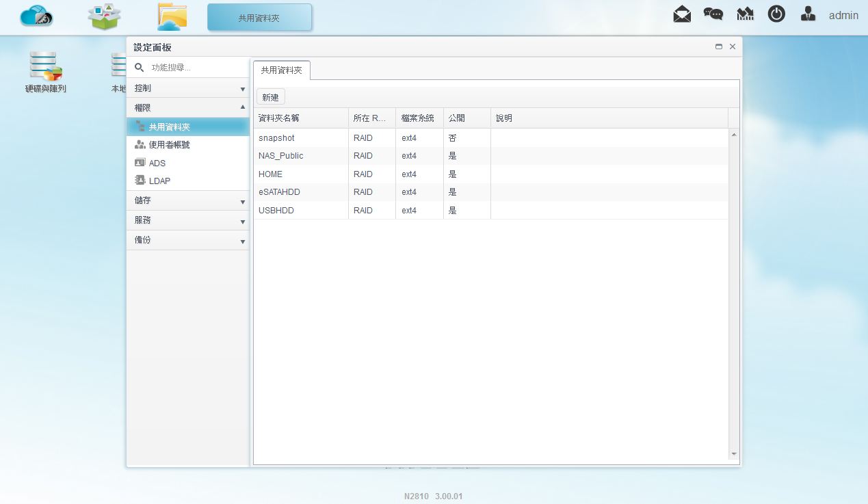The width and height of the screenshot is (868, 504).
Task: Sort by the 說明 column header
Action: pyautogui.click(x=609, y=118)
